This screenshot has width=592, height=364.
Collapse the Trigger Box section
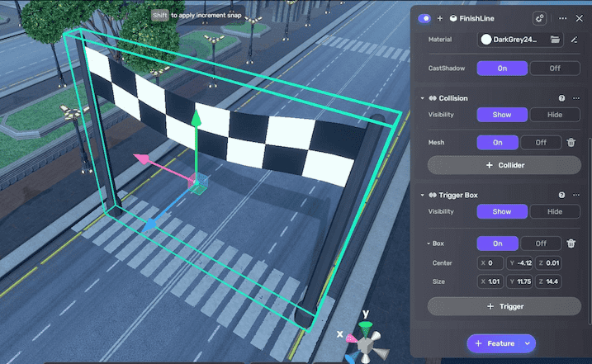click(422, 195)
